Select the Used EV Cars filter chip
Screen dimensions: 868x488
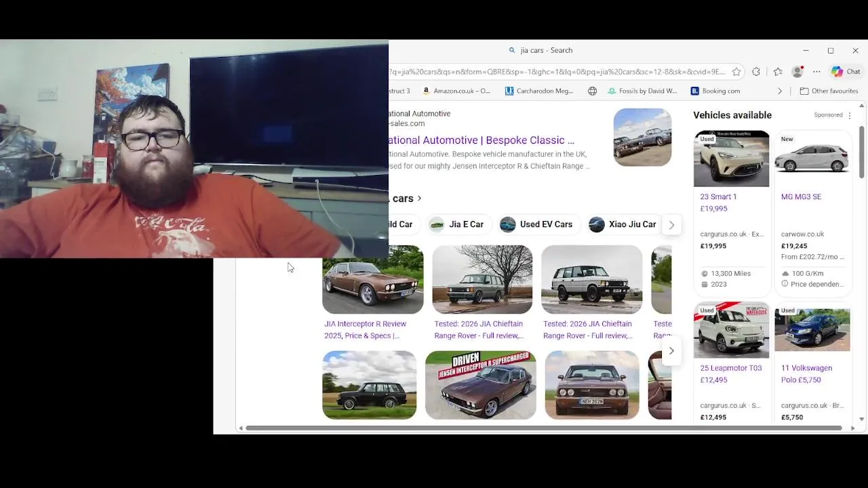[x=536, y=224]
